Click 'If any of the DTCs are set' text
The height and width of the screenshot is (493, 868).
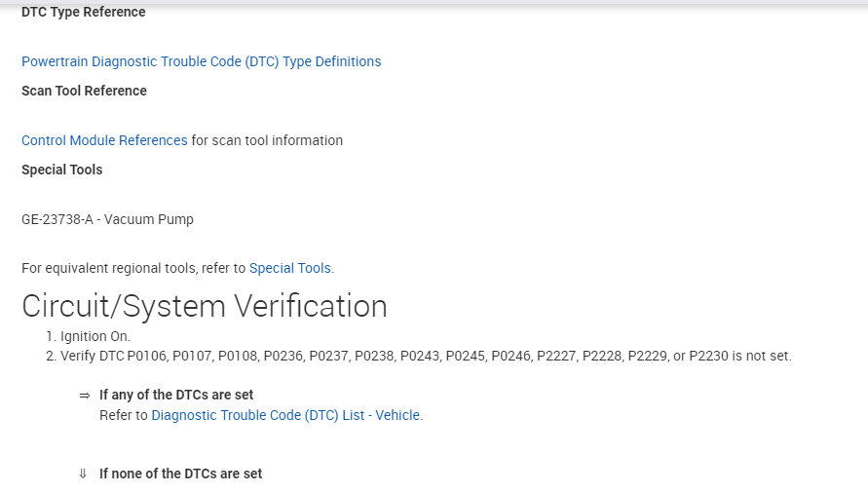point(176,396)
